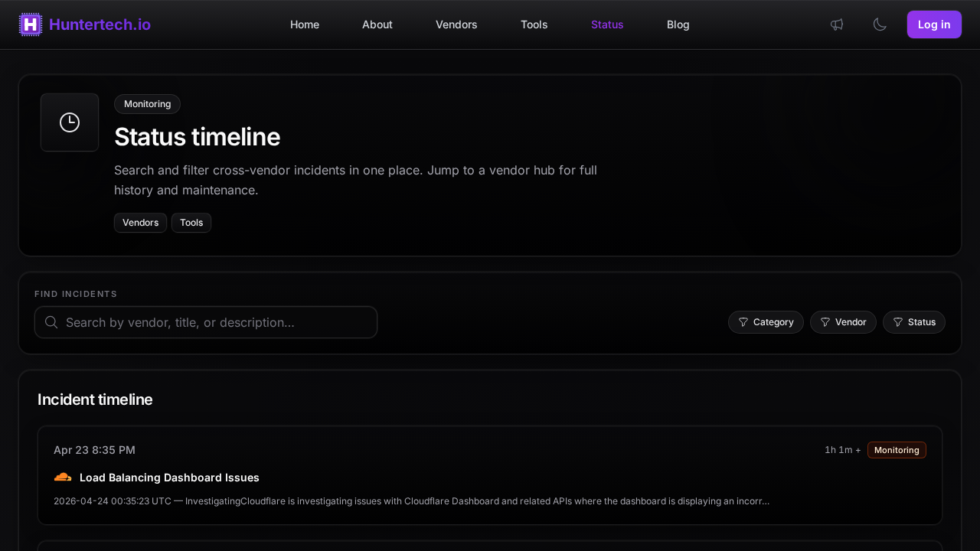The image size is (980, 551).
Task: Open the announcements megaphone icon
Action: coord(837,24)
